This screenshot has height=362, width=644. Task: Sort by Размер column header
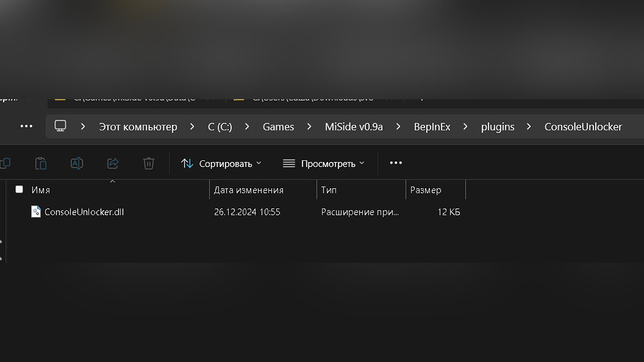pyautogui.click(x=426, y=190)
